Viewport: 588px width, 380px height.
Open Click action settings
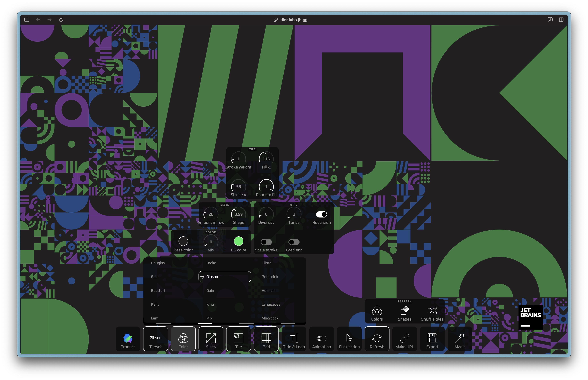[349, 339]
